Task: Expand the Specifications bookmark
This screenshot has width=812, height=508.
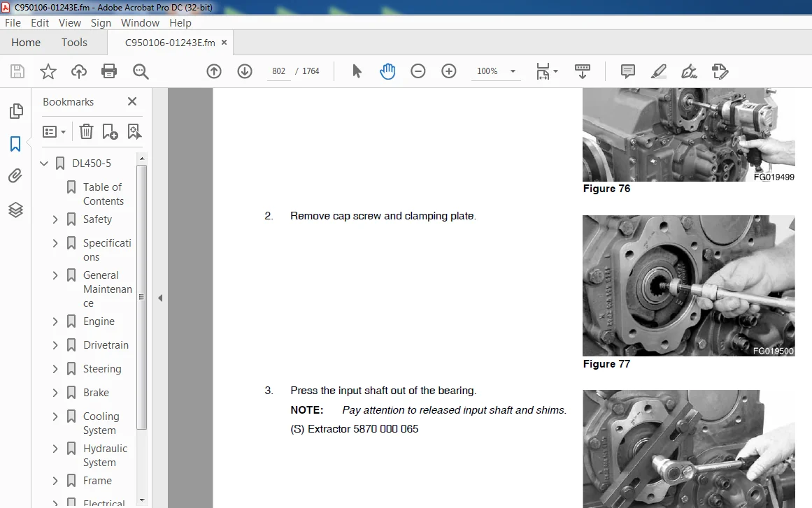Action: 55,243
